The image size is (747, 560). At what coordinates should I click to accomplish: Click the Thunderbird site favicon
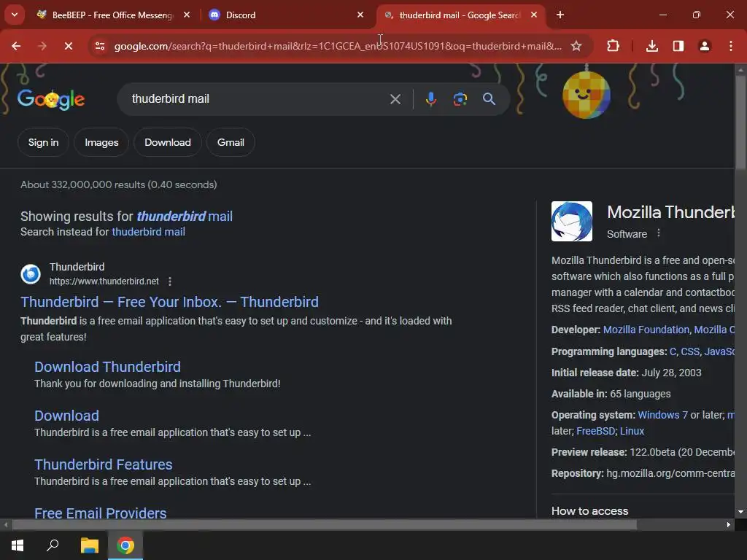31,274
